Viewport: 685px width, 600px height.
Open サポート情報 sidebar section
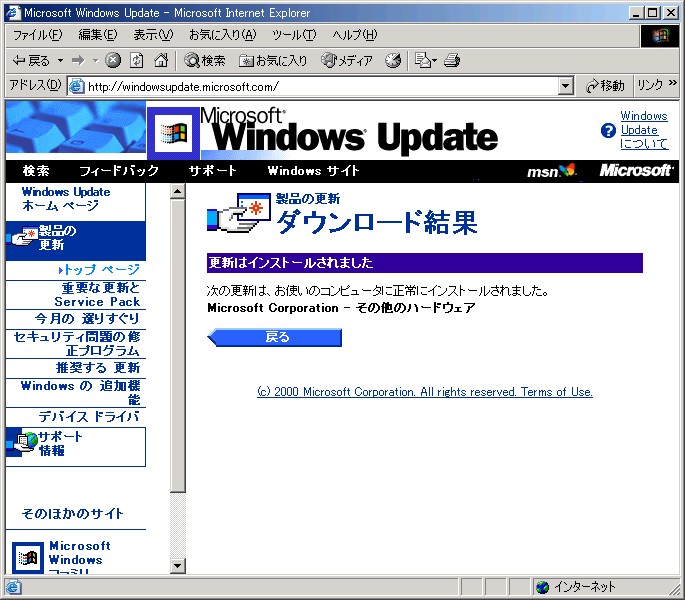pos(76,447)
